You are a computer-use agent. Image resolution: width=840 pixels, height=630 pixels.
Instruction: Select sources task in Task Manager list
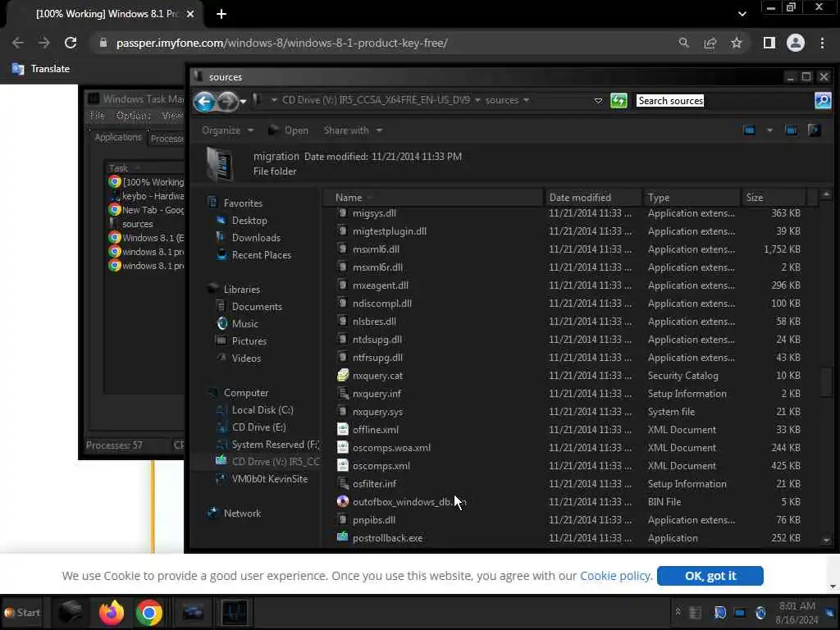tap(137, 224)
